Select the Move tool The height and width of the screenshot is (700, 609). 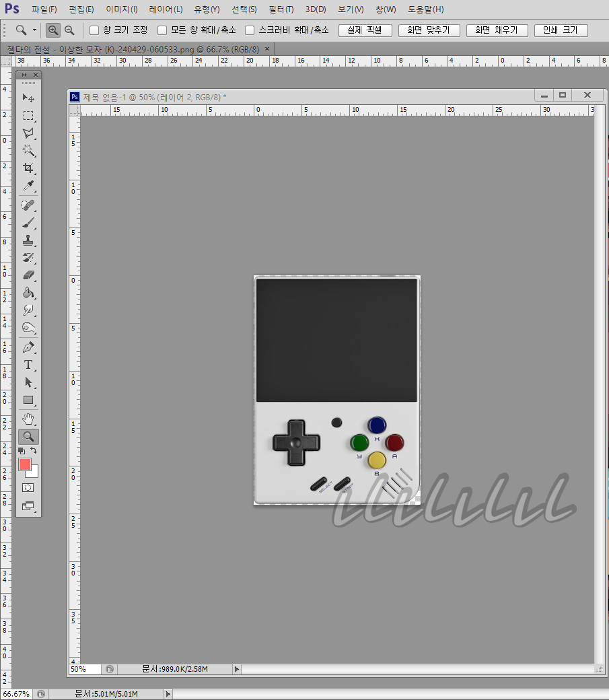(x=28, y=98)
